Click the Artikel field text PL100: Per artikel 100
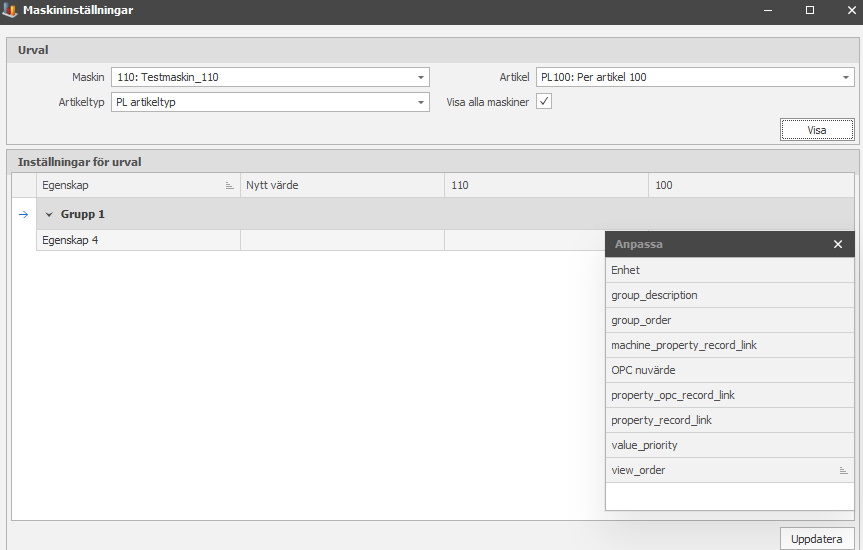The image size is (863, 550). click(593, 77)
